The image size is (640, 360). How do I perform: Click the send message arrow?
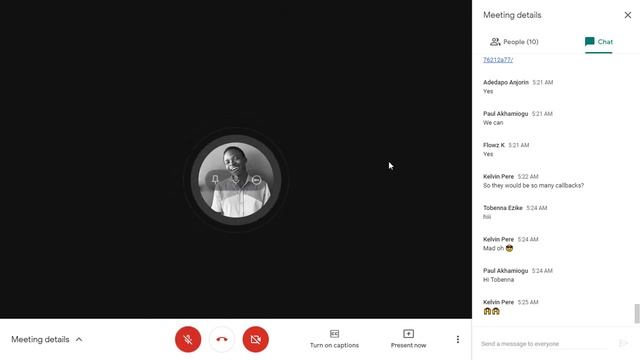623,343
